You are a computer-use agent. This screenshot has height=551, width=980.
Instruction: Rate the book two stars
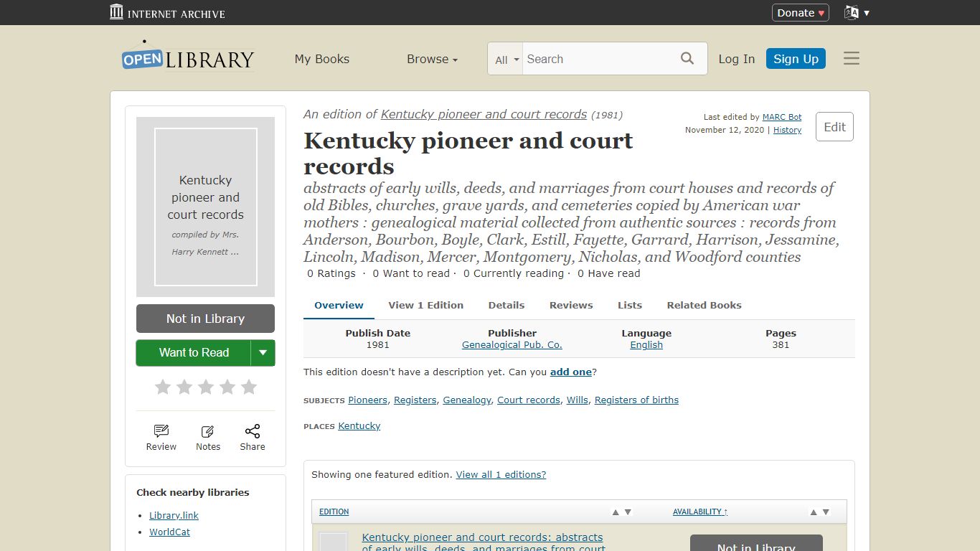click(x=184, y=387)
